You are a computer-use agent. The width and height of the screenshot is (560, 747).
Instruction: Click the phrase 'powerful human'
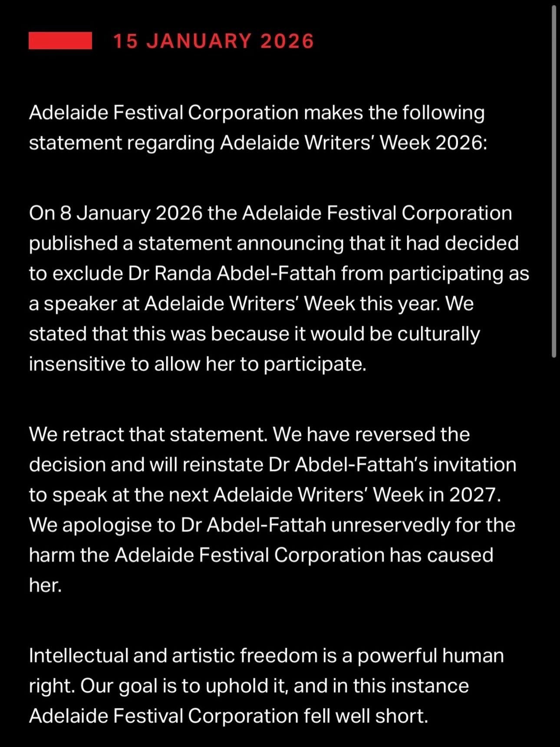click(x=430, y=656)
